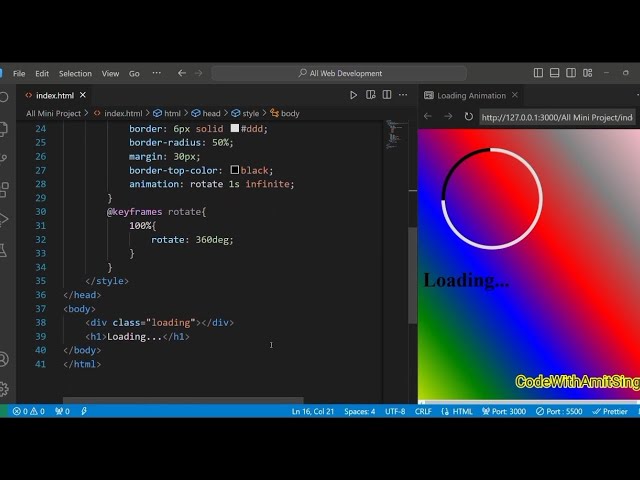The image size is (640, 480).
Task: Run the file with the play icon
Action: [353, 95]
